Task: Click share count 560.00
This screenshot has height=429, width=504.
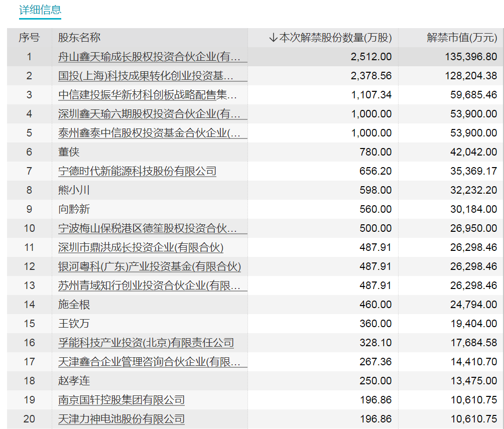Action: 376,209
